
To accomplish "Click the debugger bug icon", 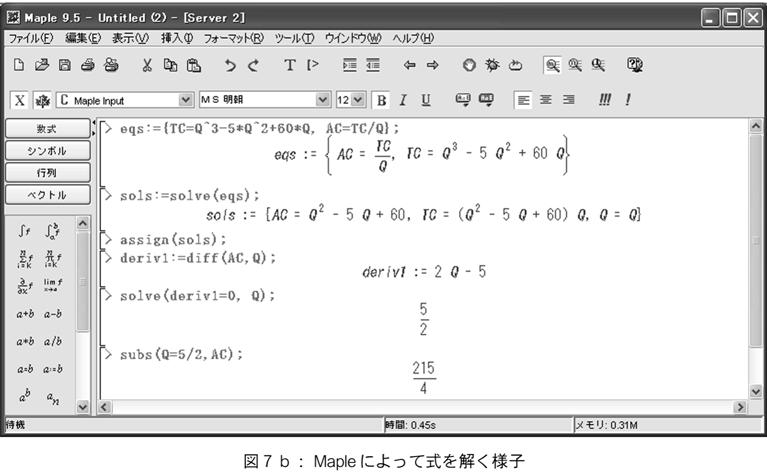I will [492, 65].
